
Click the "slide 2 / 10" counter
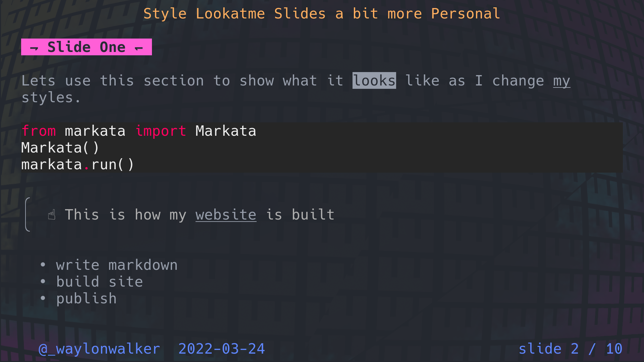pyautogui.click(x=570, y=349)
